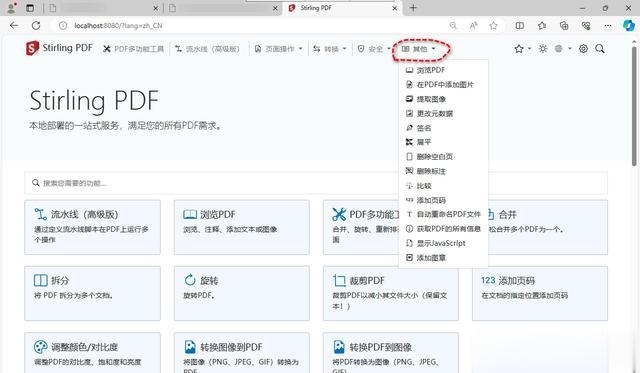
Task: Choose 获取PDF的所有信息 menu entry
Action: 443,229
